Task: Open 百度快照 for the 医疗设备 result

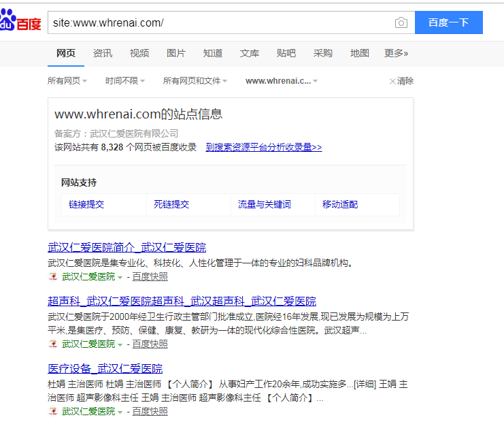Action: [150, 411]
